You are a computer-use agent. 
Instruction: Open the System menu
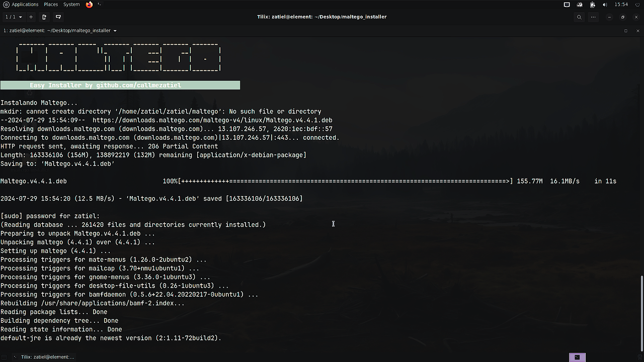[x=71, y=5]
